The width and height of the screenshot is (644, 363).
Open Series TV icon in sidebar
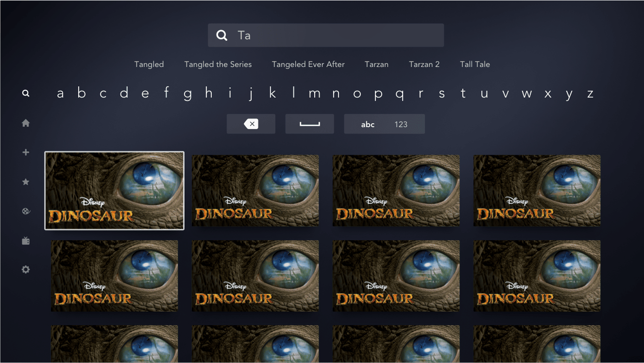click(x=26, y=241)
